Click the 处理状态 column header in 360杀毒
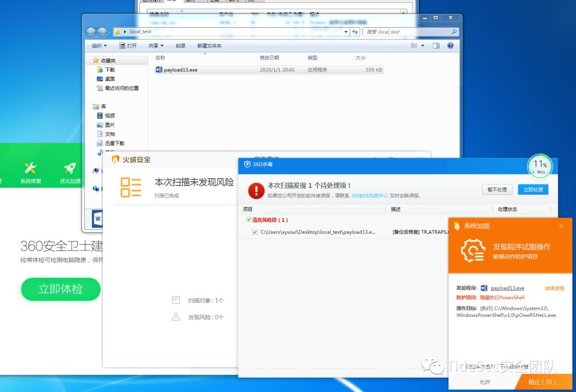 click(507, 209)
